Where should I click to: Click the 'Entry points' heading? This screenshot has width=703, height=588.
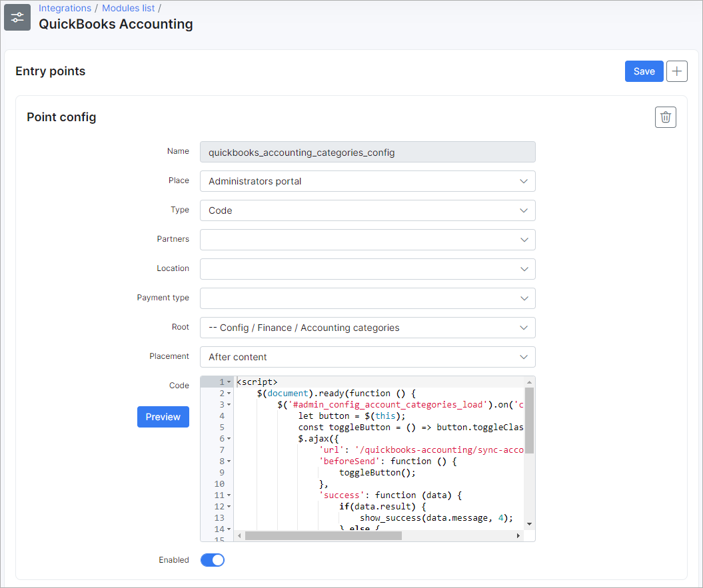tap(50, 71)
